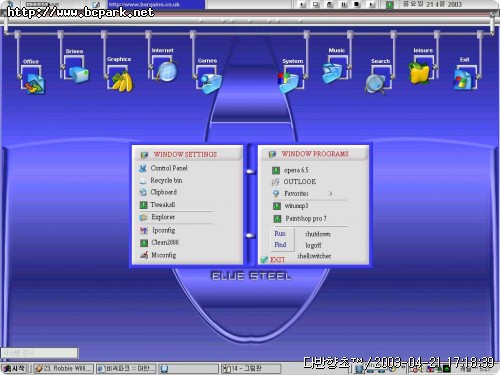
Task: Click the green winamp3 icon
Action: coord(277,206)
